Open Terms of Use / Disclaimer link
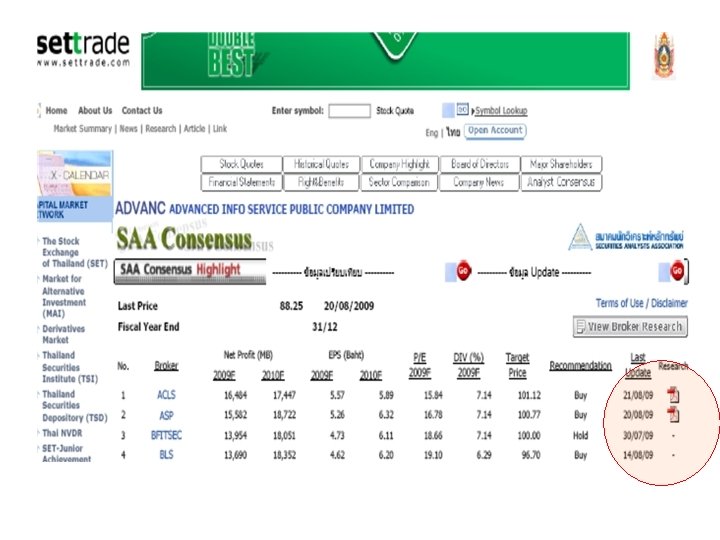Viewport: 720px width, 540px height. click(x=641, y=303)
